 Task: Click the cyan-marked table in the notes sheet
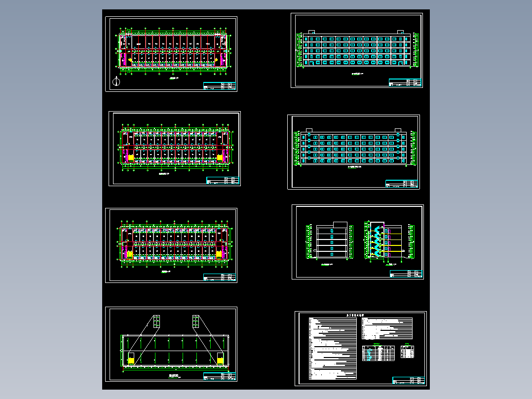pos(379,353)
